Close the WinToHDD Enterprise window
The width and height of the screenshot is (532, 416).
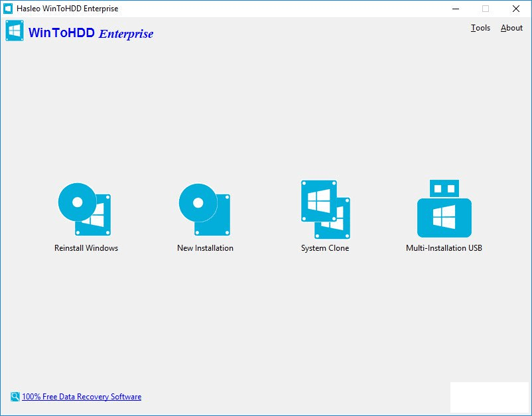tap(516, 9)
